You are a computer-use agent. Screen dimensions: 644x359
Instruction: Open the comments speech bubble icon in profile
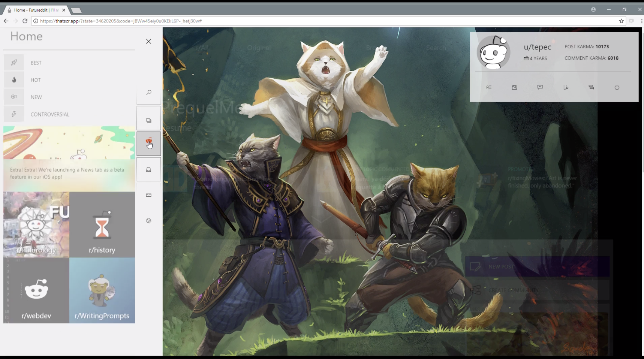coord(540,87)
